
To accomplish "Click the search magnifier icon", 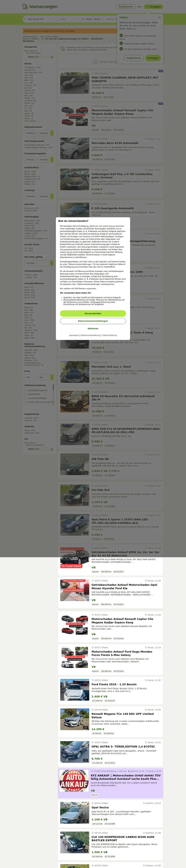I will [25, 19].
